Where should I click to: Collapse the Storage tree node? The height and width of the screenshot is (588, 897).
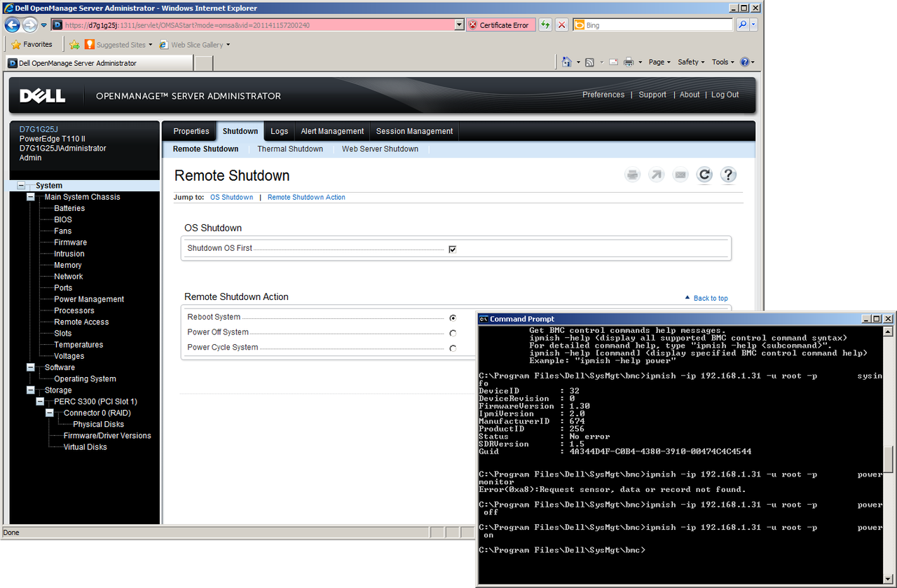click(x=30, y=390)
